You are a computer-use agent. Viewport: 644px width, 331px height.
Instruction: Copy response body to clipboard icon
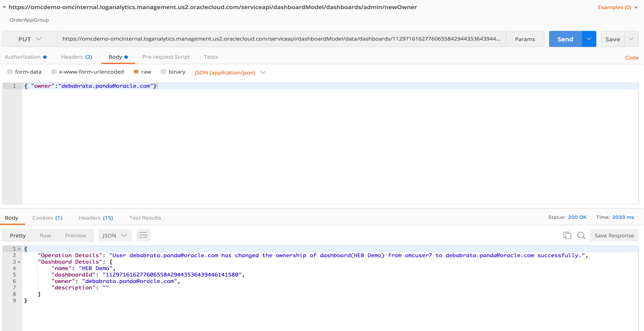[x=567, y=235]
